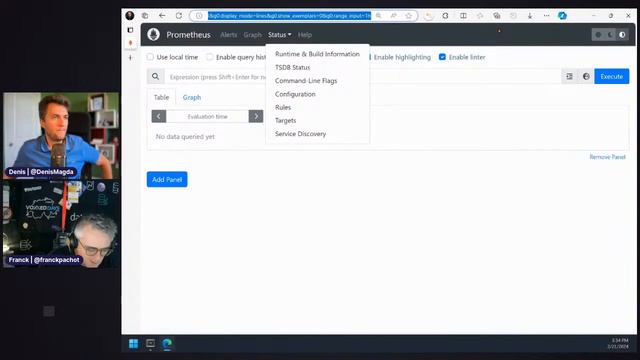Viewport: 640px width, 360px height.
Task: Open Runtime & Build Information
Action: pyautogui.click(x=317, y=54)
